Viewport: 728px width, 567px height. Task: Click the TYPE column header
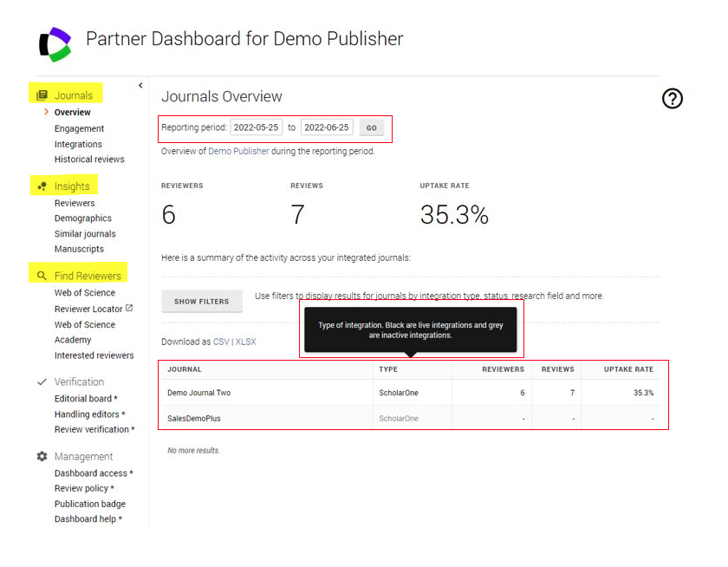click(388, 369)
